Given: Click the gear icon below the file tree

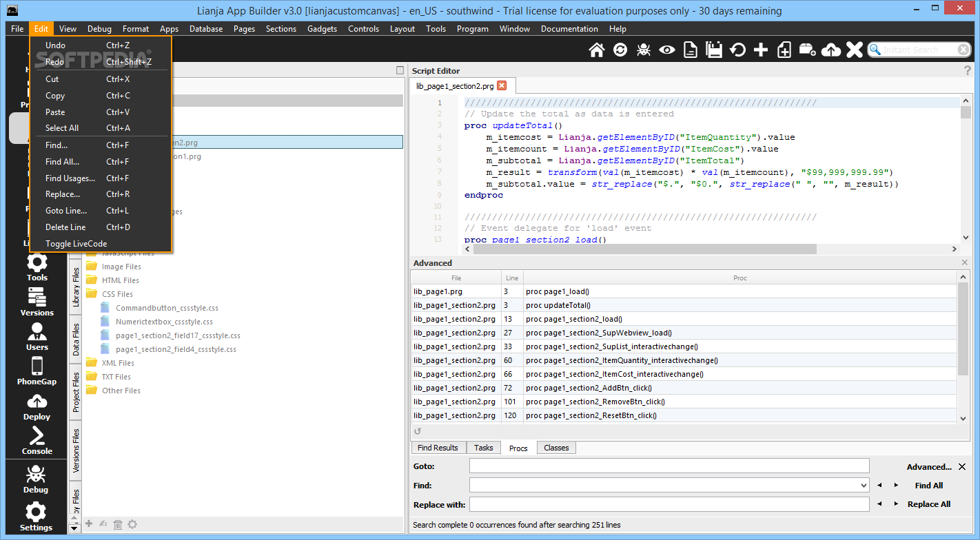Looking at the screenshot, I should click(132, 524).
